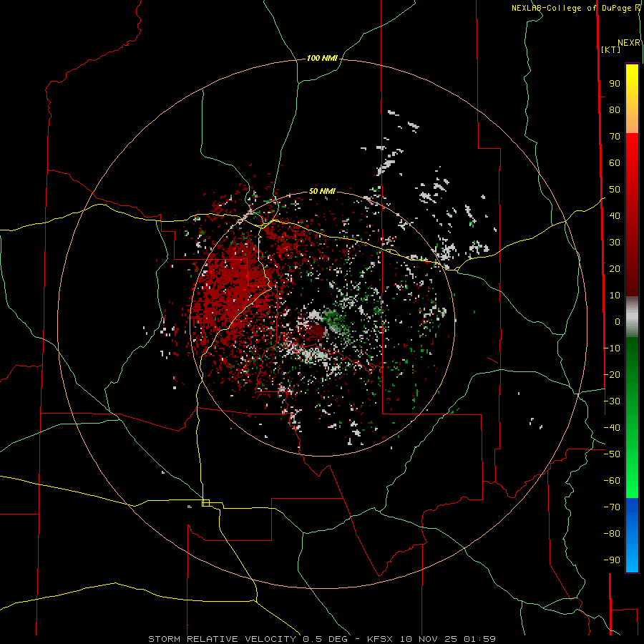644x644 pixels.
Task: Click the "50 NMI" range ring label
Action: (x=322, y=191)
